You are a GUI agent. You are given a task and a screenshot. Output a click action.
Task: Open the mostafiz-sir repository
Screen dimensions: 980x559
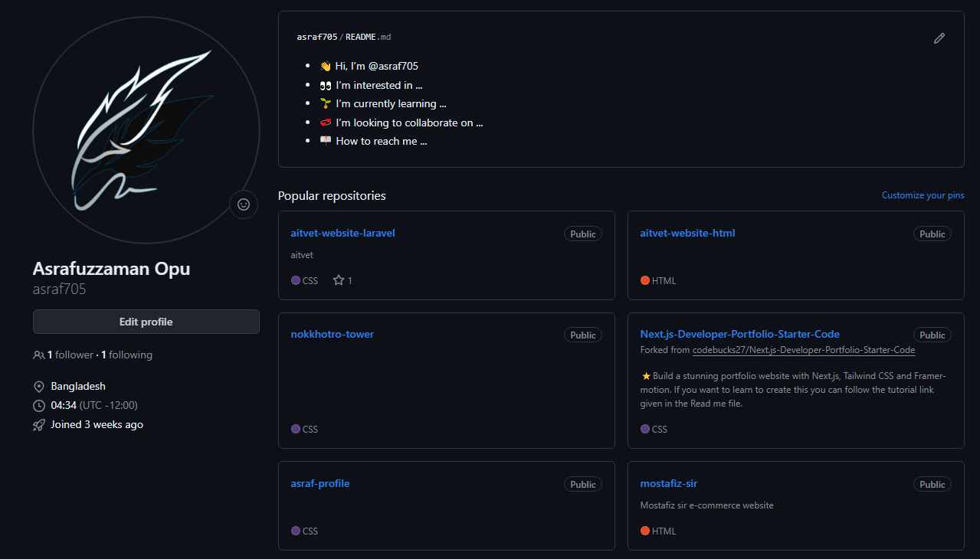pos(668,483)
